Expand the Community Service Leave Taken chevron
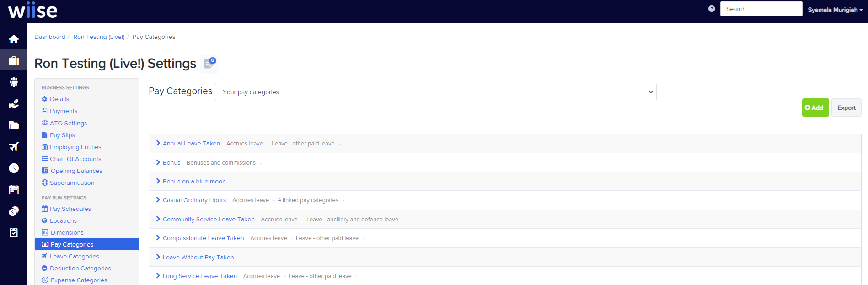 [x=158, y=219]
